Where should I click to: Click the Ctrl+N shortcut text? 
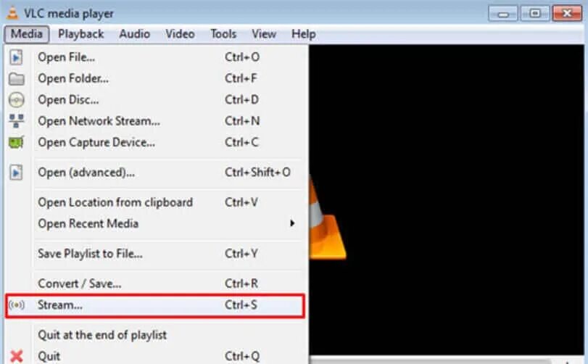(242, 121)
